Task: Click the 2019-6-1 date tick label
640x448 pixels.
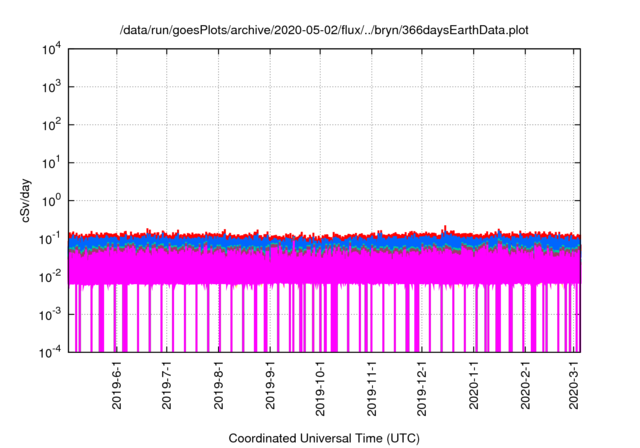Action: coord(117,385)
